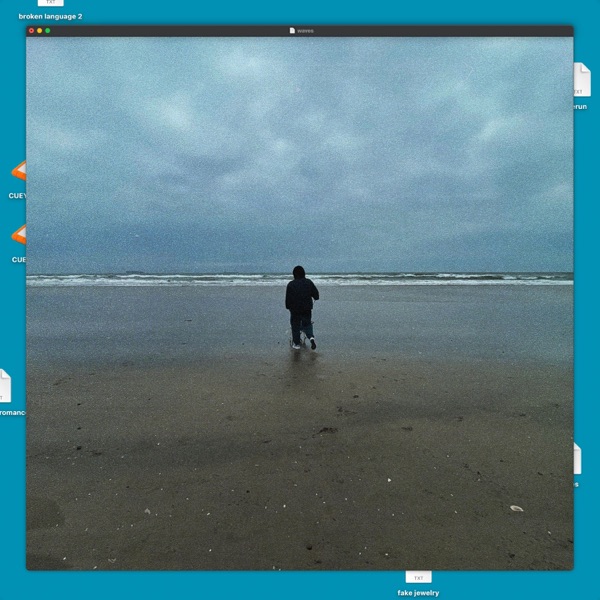Click the 'romanc' file name label

pos(13,412)
